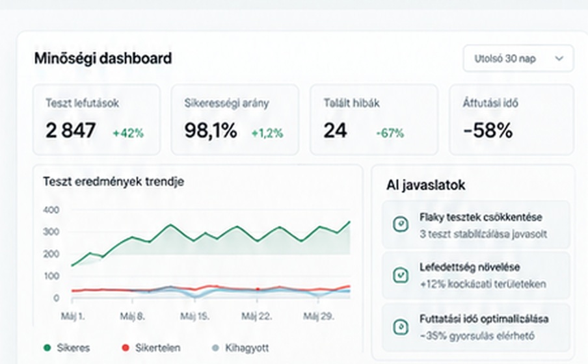Click the Lefedettség növelése suggestion icon
This screenshot has width=588, height=364.
pos(401,275)
